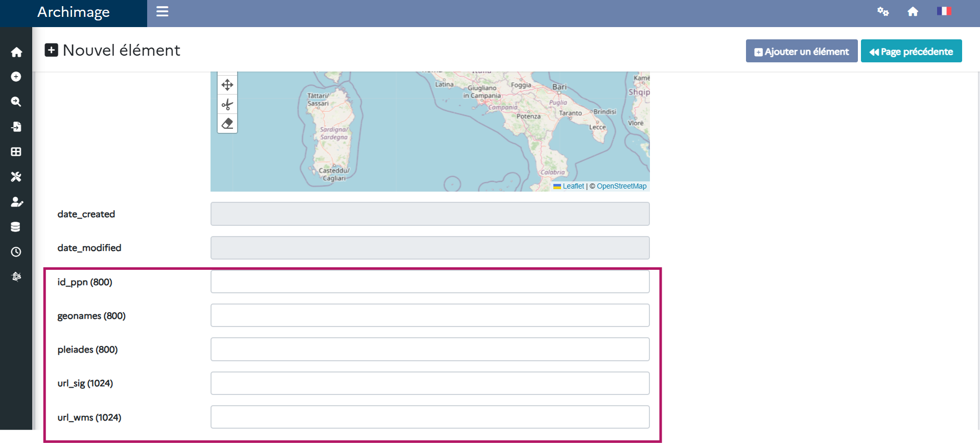Open the French flag language selector
Screen dimensions: 980x443
coord(943,11)
